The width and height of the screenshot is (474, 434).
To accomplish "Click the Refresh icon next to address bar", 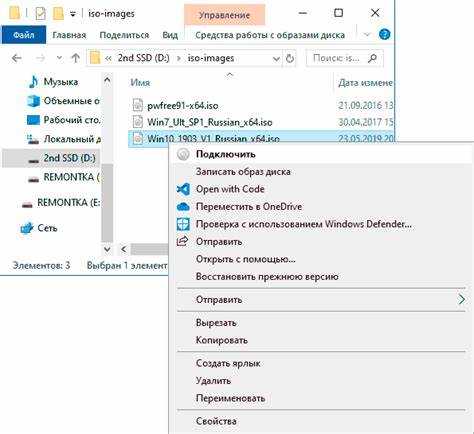I will coord(290,59).
